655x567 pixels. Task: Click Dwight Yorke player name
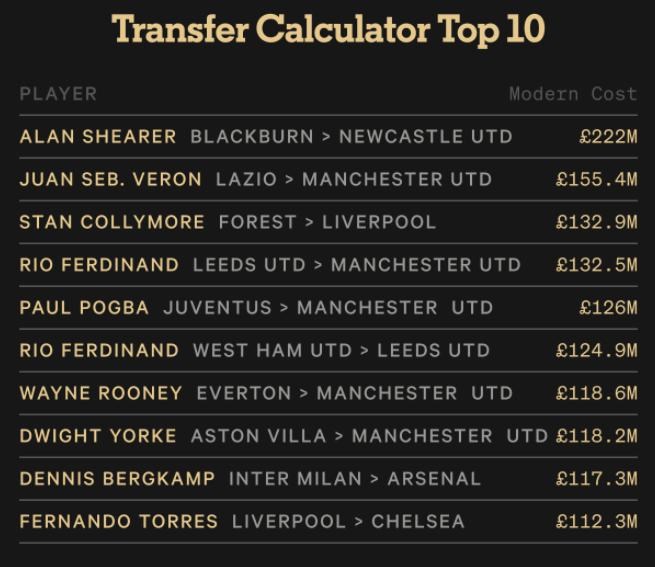pos(98,436)
